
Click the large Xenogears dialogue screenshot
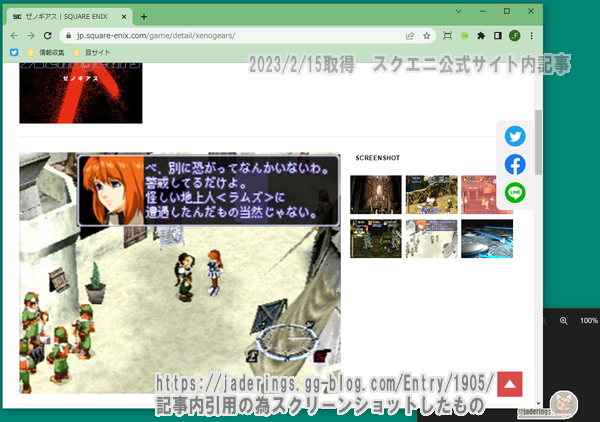pos(180,273)
